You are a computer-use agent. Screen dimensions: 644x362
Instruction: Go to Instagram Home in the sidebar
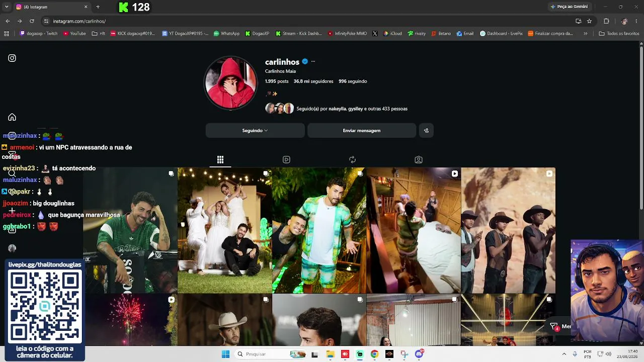pyautogui.click(x=12, y=117)
